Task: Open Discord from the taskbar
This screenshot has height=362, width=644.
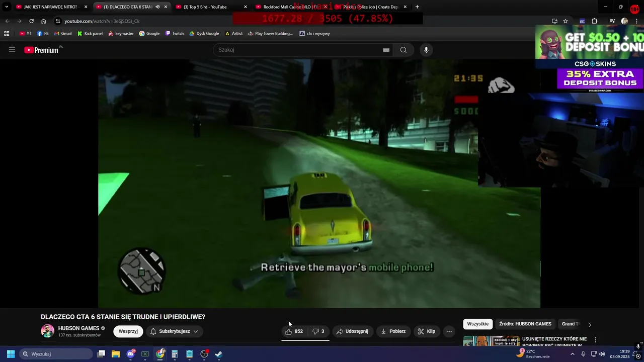Action: pyautogui.click(x=131, y=354)
